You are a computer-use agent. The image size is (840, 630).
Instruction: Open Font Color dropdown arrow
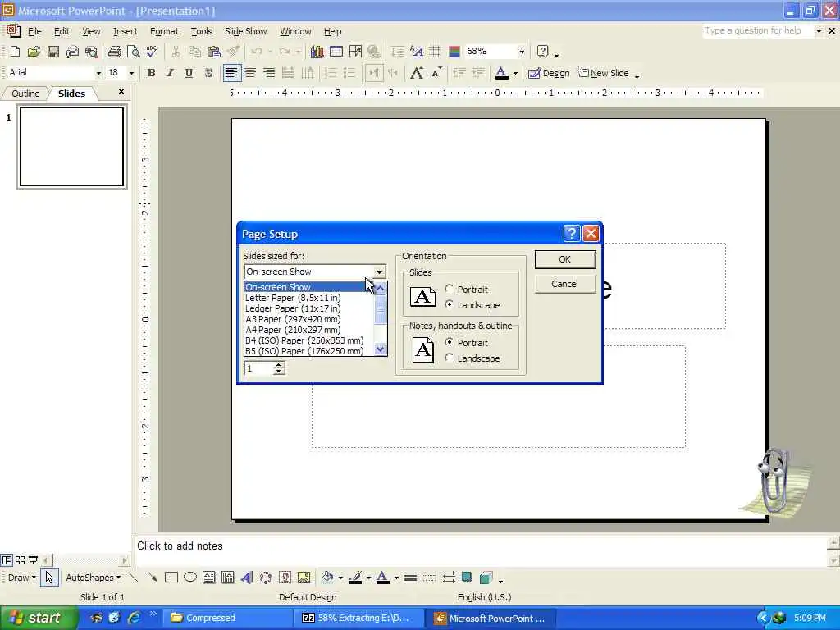pos(515,73)
